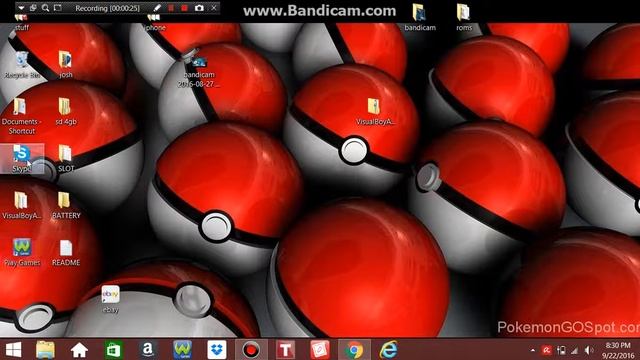Close the Bandicam recording bar
640x360 pixels.
[x=213, y=8]
